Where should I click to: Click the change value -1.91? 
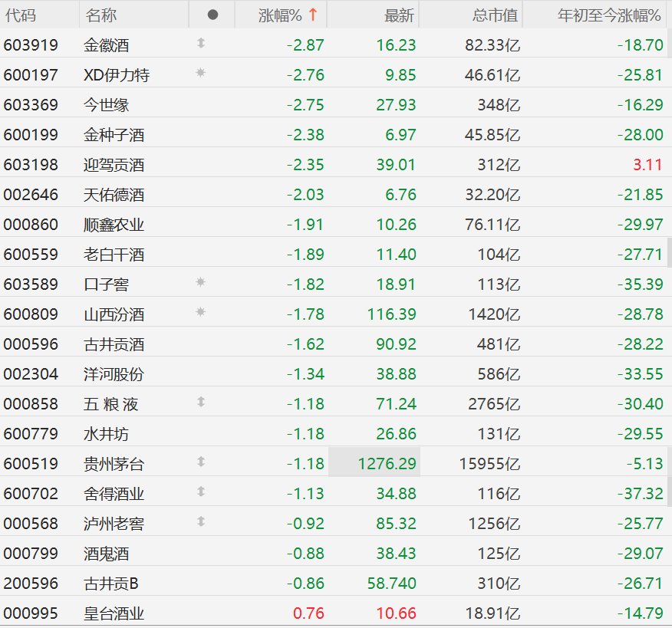tap(305, 225)
